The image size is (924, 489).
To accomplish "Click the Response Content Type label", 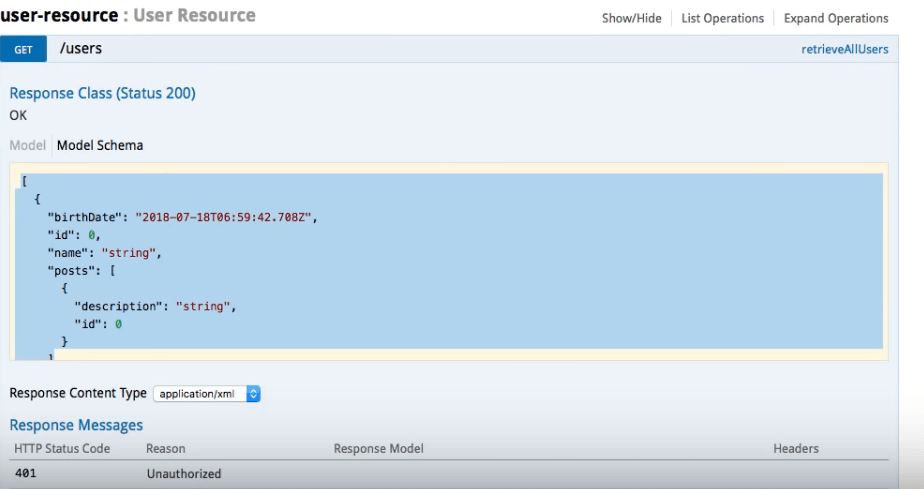I will [78, 393].
